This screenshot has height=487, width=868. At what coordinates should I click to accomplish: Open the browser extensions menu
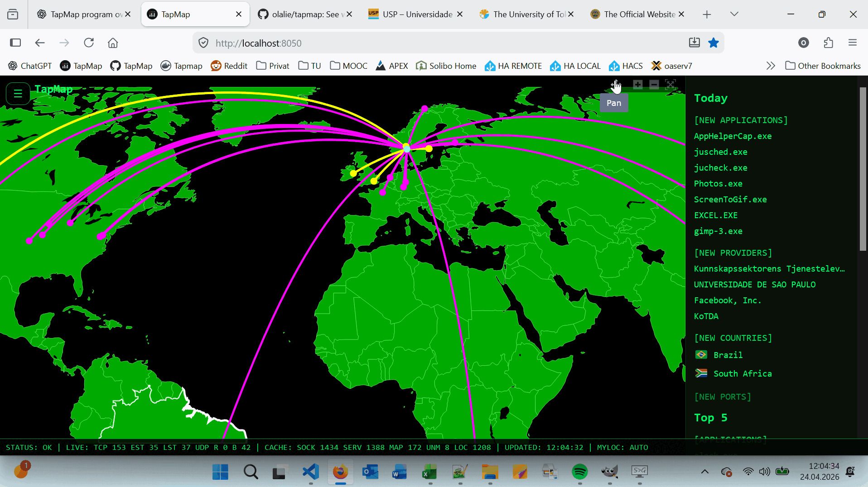tap(828, 43)
